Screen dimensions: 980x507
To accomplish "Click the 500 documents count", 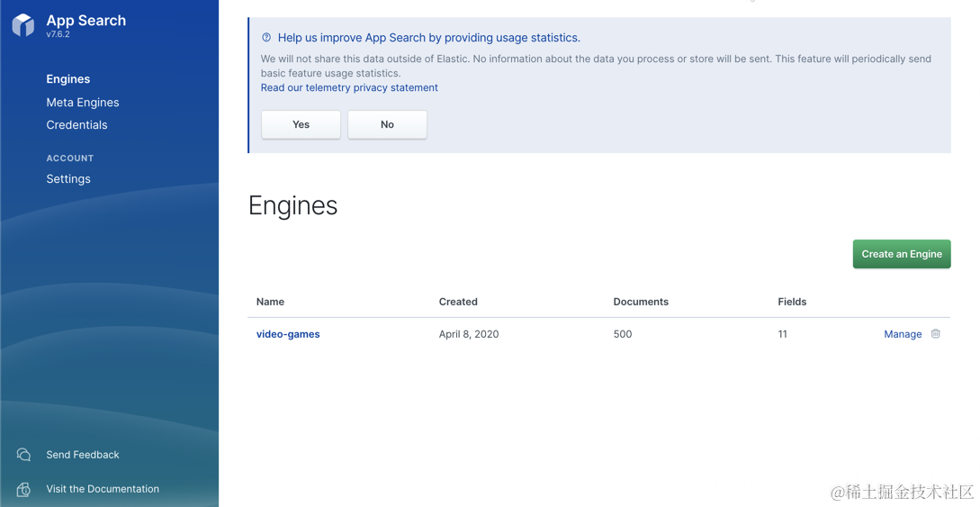I will (x=623, y=334).
